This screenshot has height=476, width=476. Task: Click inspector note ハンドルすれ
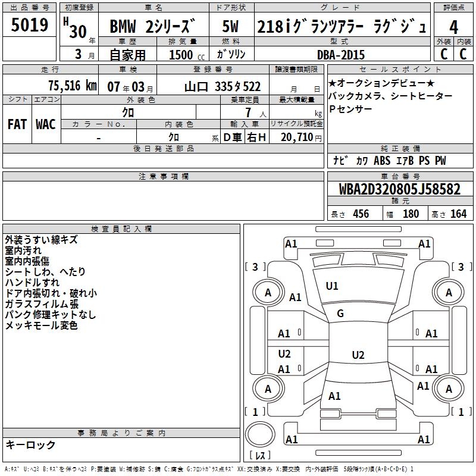pos(32,282)
